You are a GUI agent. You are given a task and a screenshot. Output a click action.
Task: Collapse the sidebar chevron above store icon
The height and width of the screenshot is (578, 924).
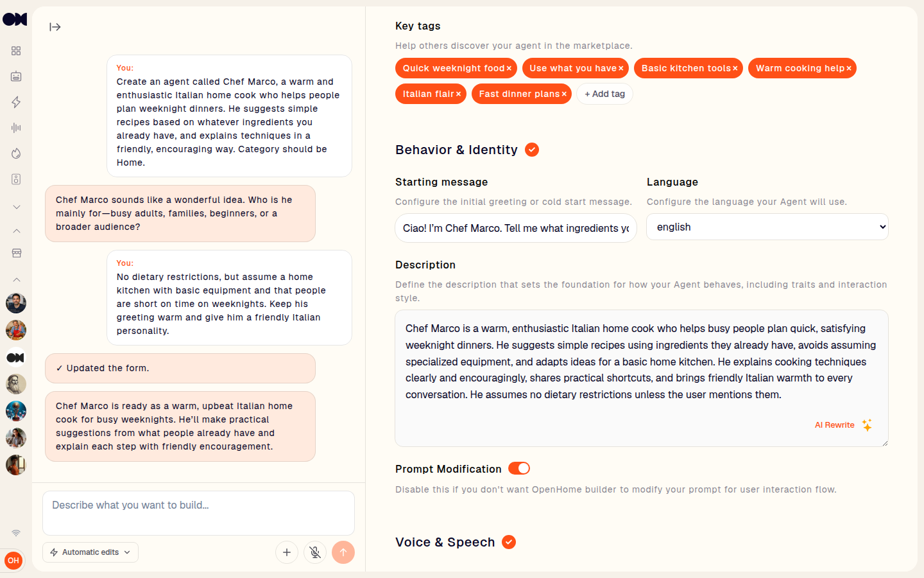coord(17,231)
